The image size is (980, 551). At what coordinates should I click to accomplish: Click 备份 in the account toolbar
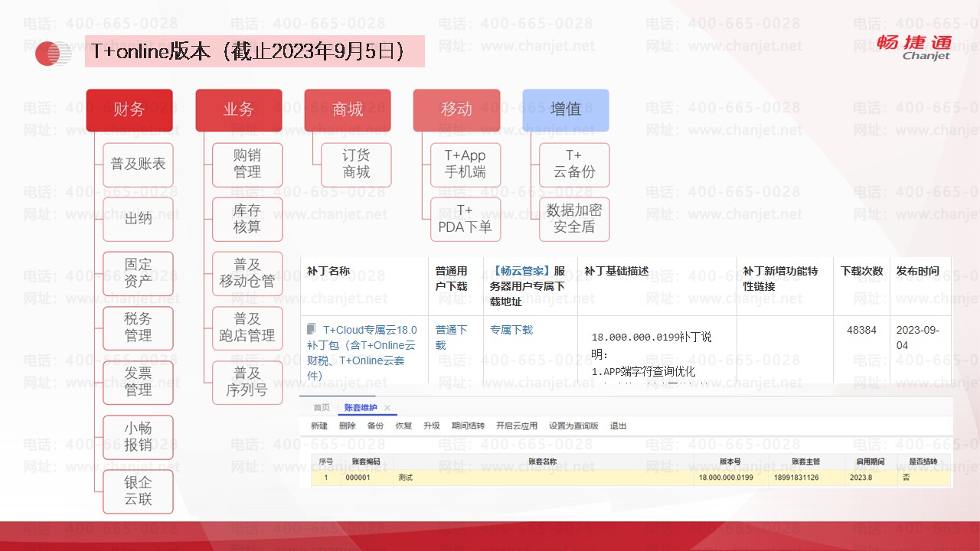pos(375,426)
